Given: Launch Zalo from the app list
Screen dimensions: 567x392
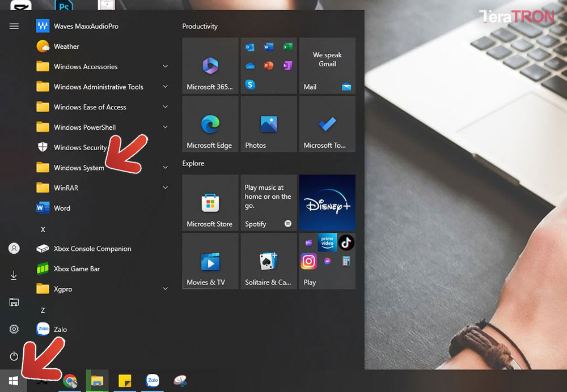Looking at the screenshot, I should 101,330.
